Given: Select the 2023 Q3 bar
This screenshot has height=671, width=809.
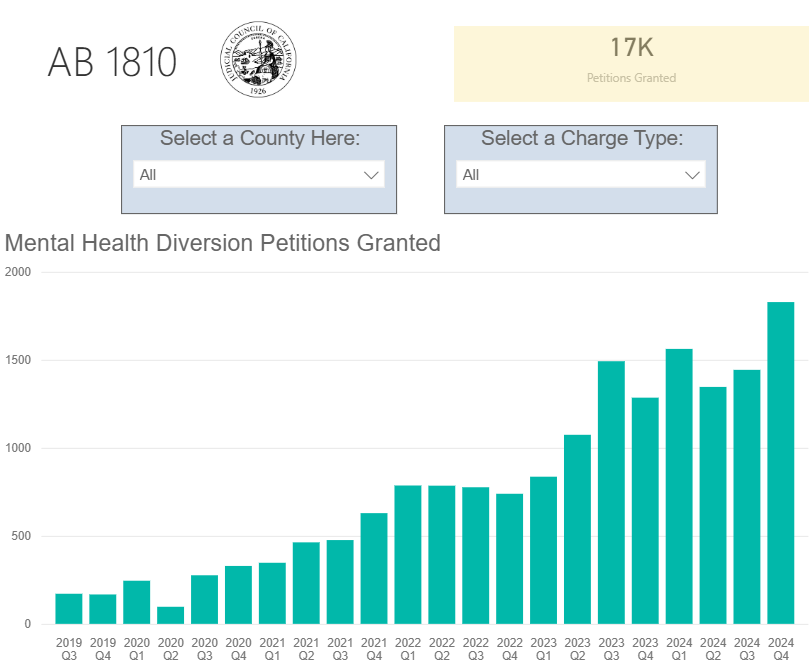Looking at the screenshot, I should click(611, 492).
